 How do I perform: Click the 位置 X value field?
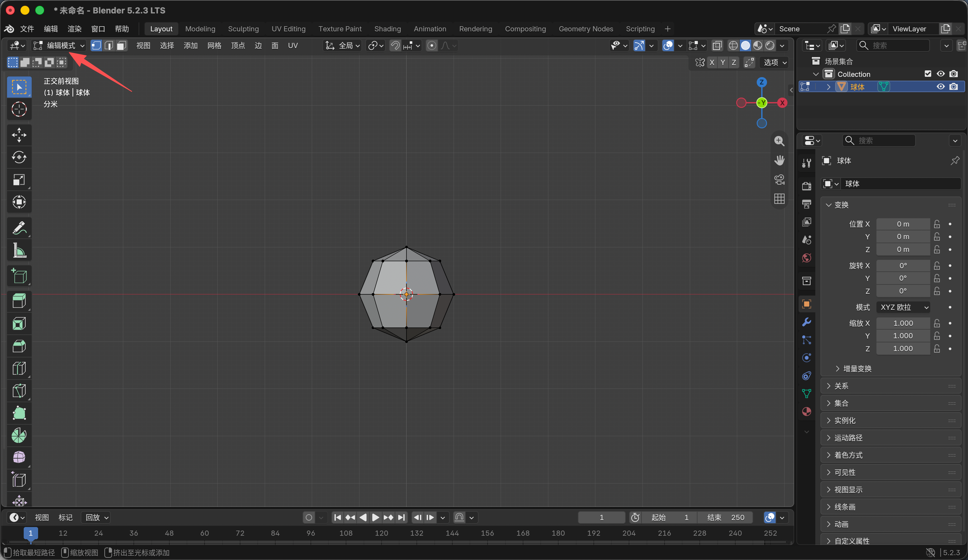tap(903, 224)
